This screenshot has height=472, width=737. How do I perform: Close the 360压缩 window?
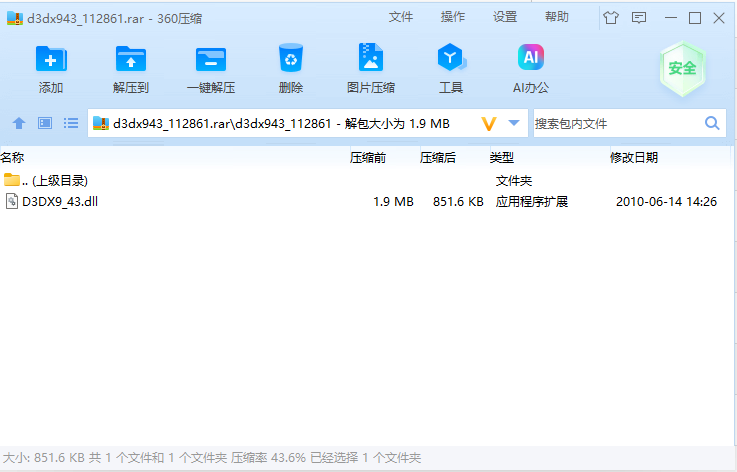[719, 18]
